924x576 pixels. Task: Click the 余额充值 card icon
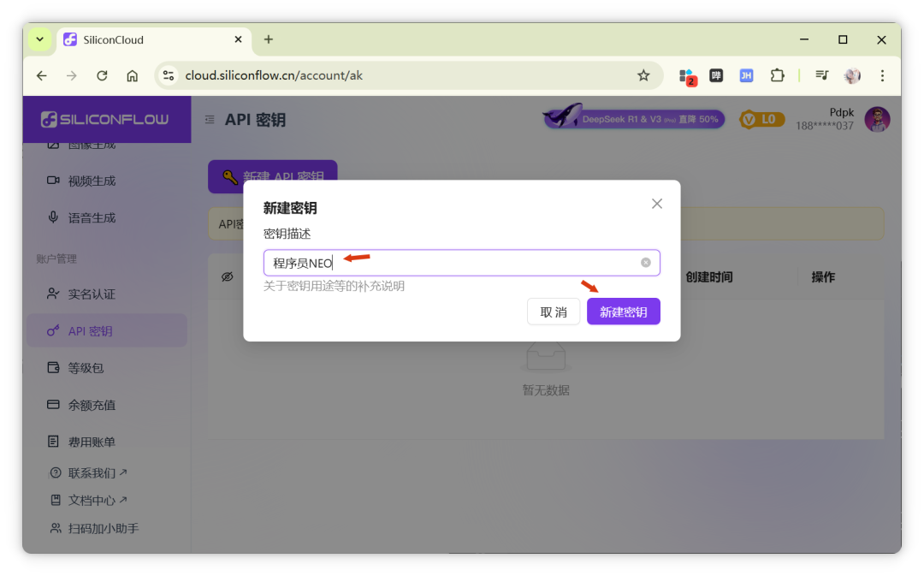[x=53, y=405]
